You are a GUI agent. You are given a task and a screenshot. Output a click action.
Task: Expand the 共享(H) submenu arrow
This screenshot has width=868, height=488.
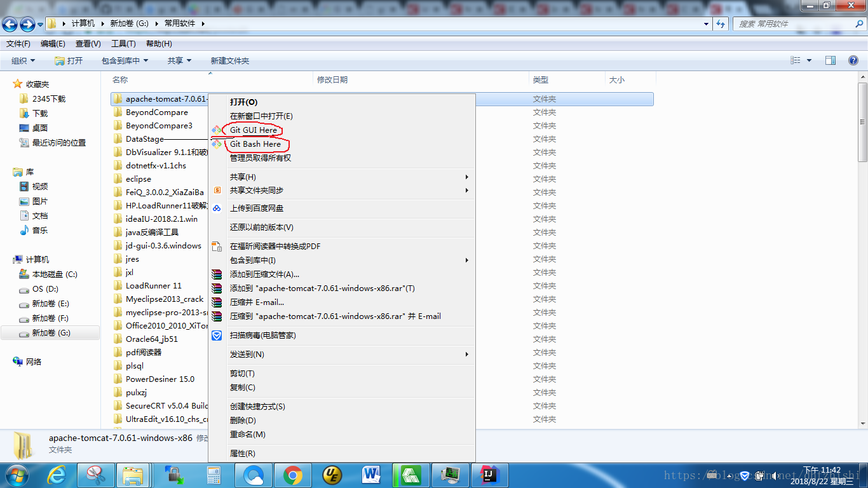(467, 177)
